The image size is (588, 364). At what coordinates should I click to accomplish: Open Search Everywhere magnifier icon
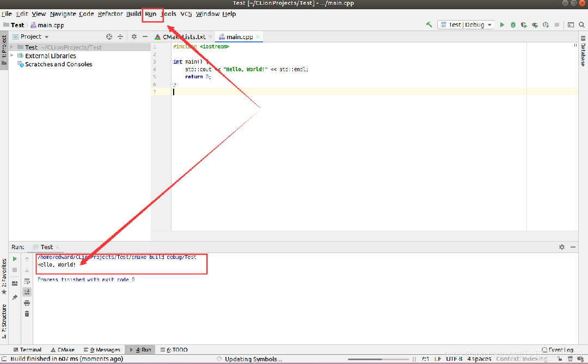(581, 24)
